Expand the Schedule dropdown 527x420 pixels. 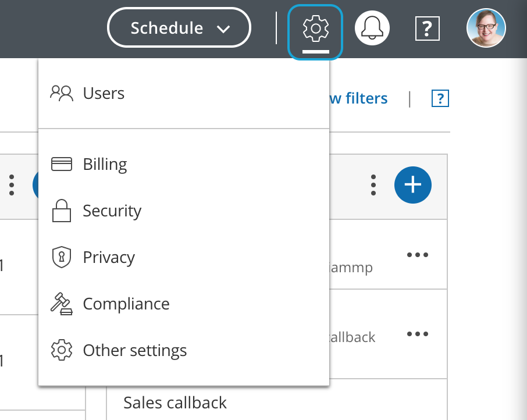(179, 28)
